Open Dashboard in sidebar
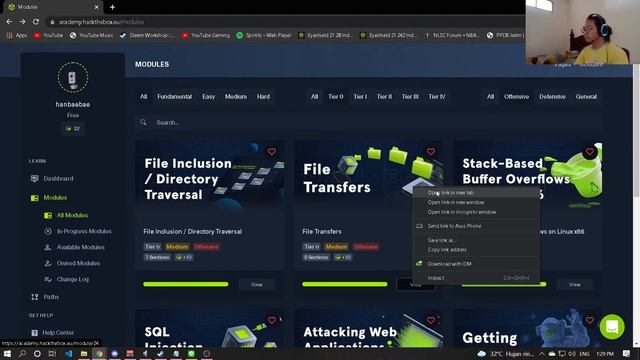 58,179
